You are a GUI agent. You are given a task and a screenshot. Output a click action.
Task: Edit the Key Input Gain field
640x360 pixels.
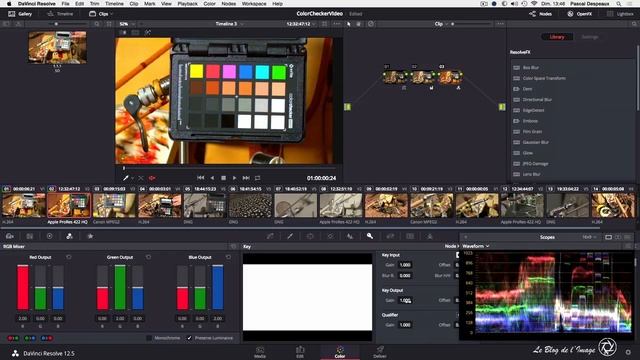click(405, 265)
